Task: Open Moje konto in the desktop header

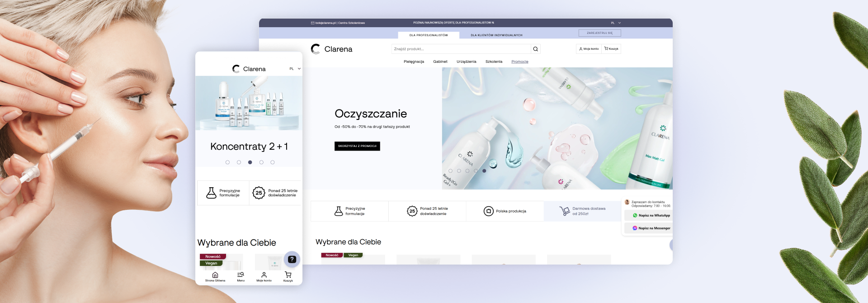Action: [x=589, y=49]
